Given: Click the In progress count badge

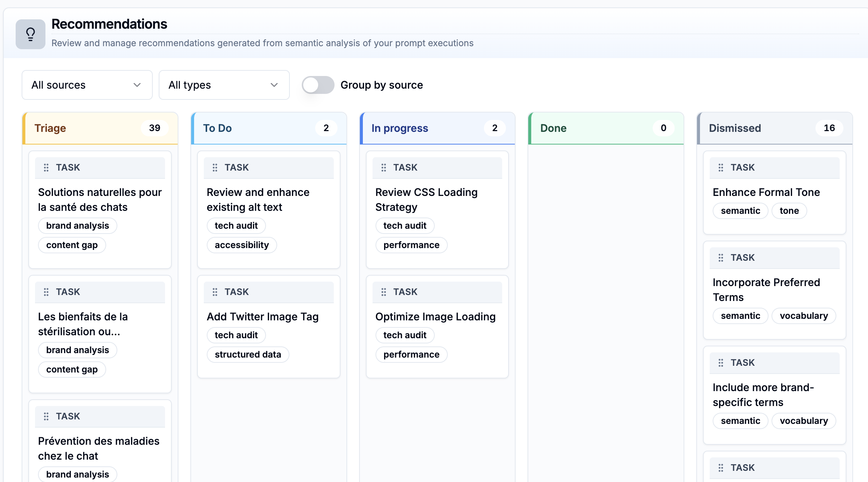Looking at the screenshot, I should pyautogui.click(x=495, y=128).
